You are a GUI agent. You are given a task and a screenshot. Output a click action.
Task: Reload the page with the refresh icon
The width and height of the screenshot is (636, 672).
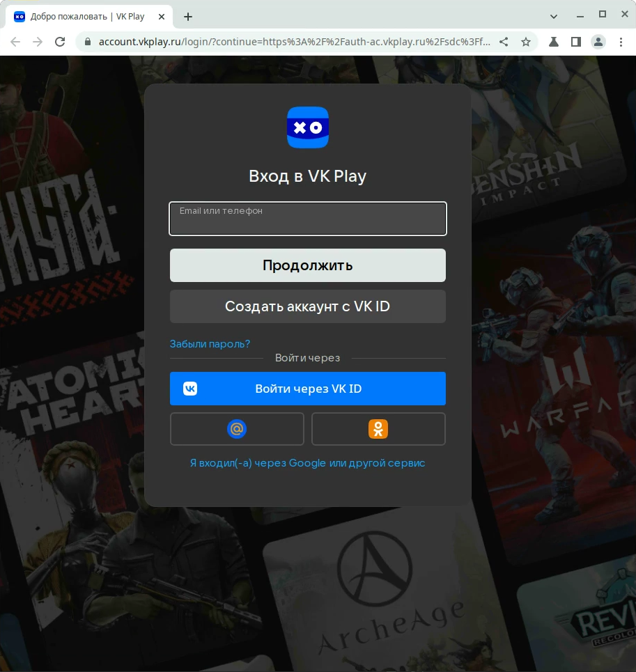tap(60, 42)
